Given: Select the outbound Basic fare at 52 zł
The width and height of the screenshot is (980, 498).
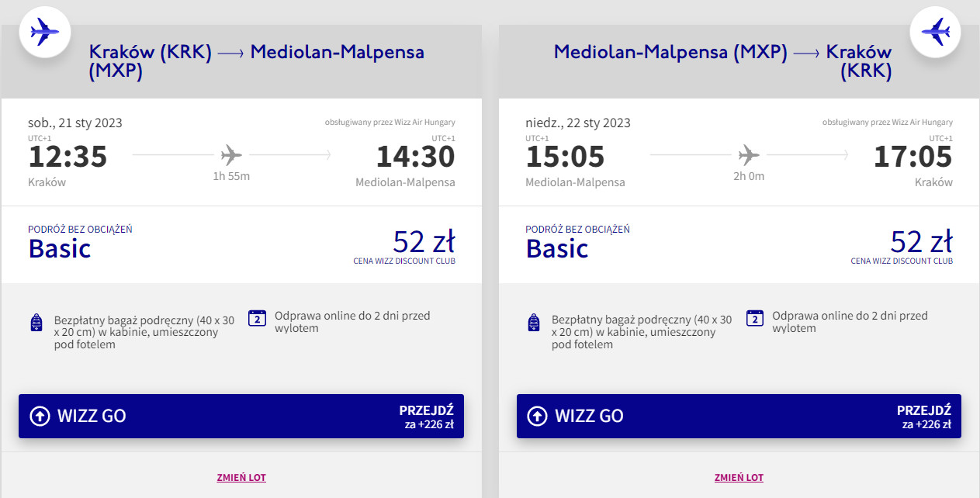Looking at the screenshot, I should point(241,245).
